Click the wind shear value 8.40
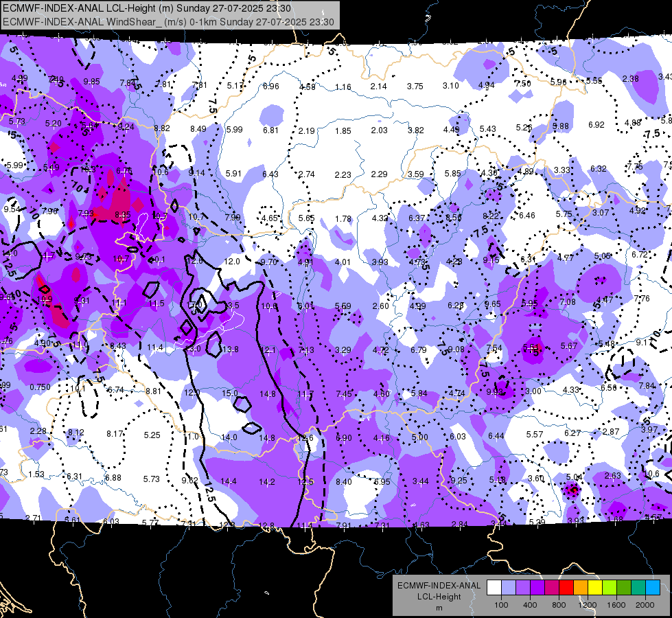 (344, 481)
